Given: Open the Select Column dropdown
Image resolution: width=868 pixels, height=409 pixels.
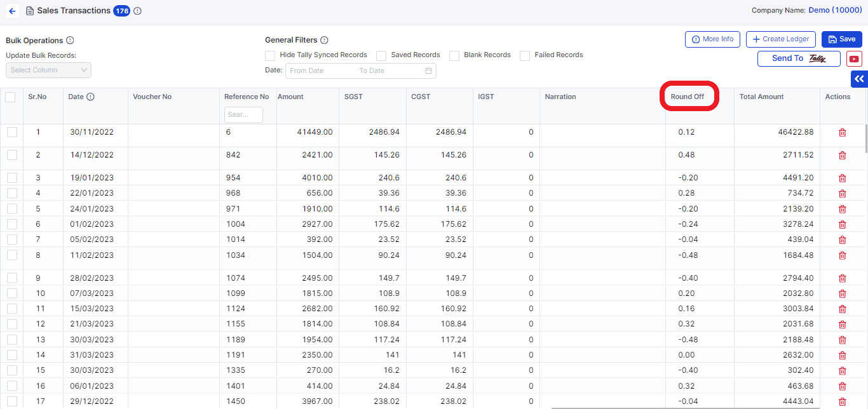Looking at the screenshot, I should (48, 70).
